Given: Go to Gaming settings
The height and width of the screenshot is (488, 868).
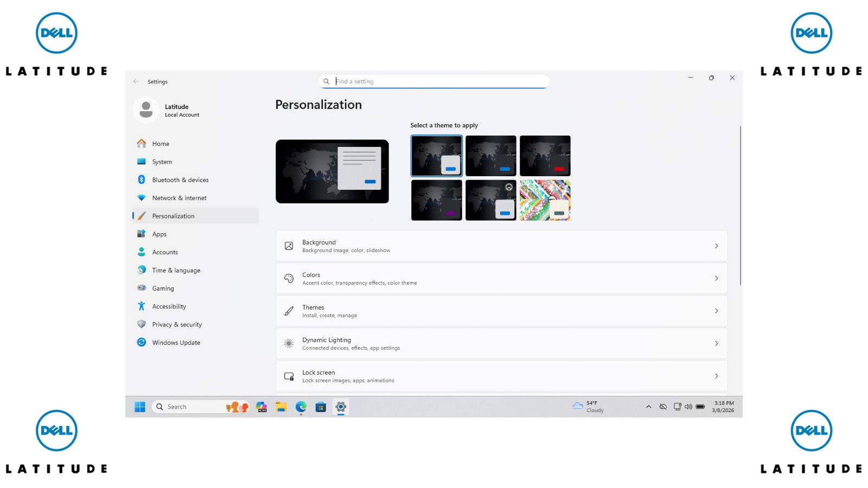Looking at the screenshot, I should coord(195,288).
